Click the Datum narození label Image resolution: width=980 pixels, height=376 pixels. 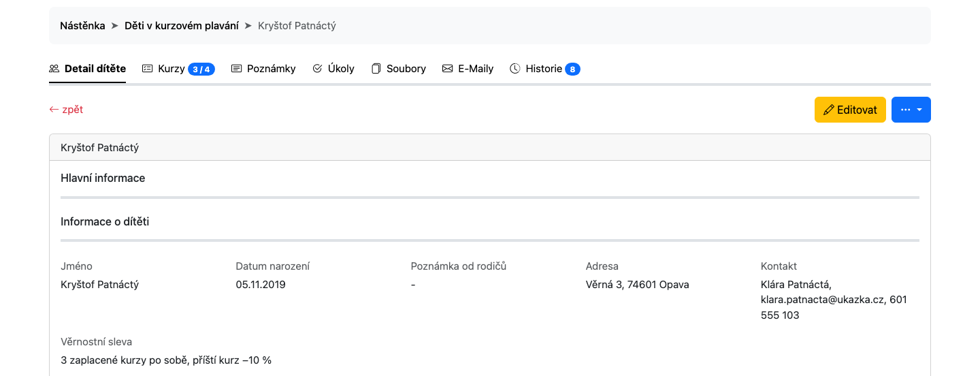[x=272, y=266]
